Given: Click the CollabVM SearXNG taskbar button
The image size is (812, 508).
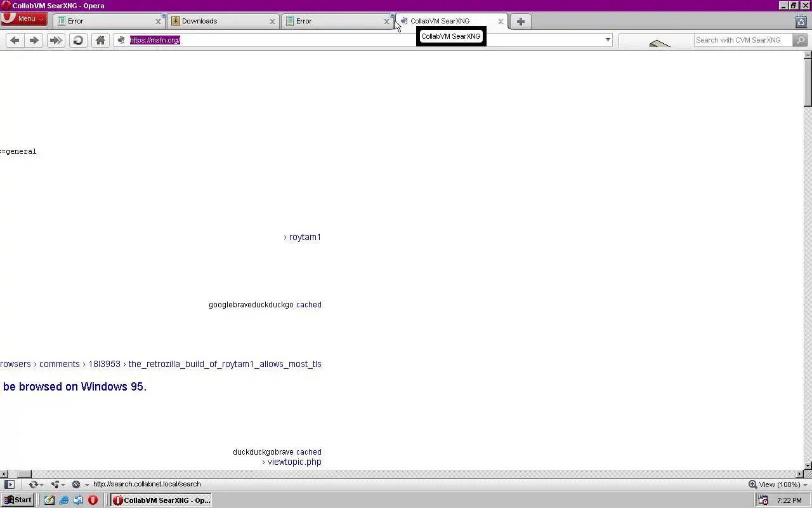Looking at the screenshot, I should pos(161,500).
